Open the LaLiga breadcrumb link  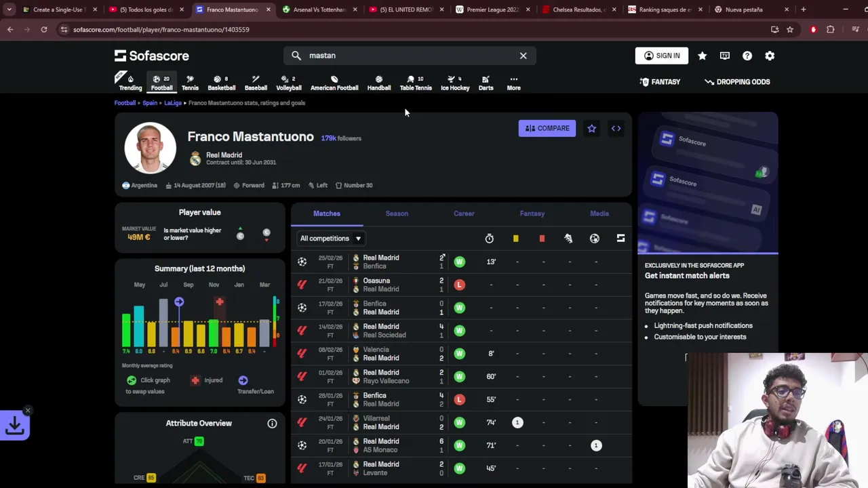coord(173,103)
